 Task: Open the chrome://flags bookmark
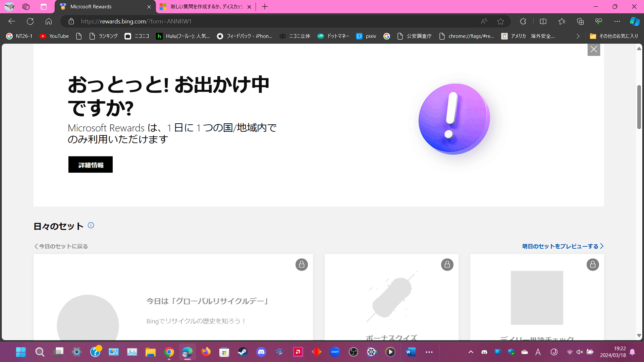[467, 36]
